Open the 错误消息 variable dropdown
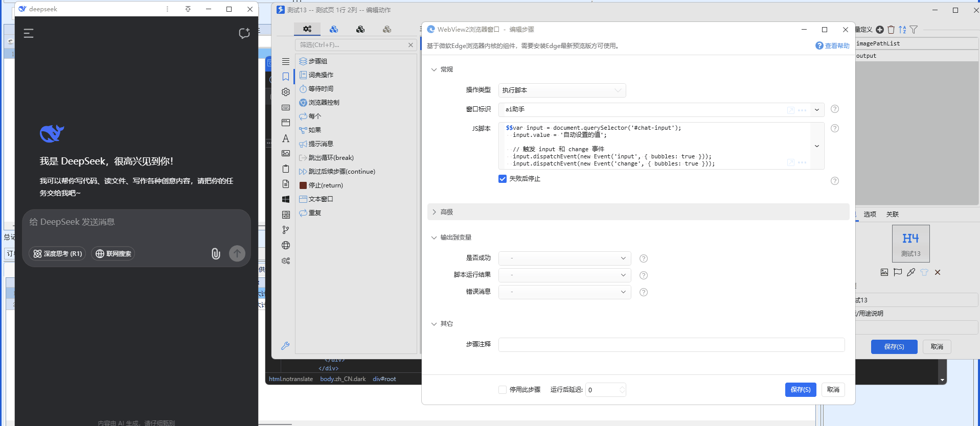Image resolution: width=980 pixels, height=426 pixels. pos(564,292)
